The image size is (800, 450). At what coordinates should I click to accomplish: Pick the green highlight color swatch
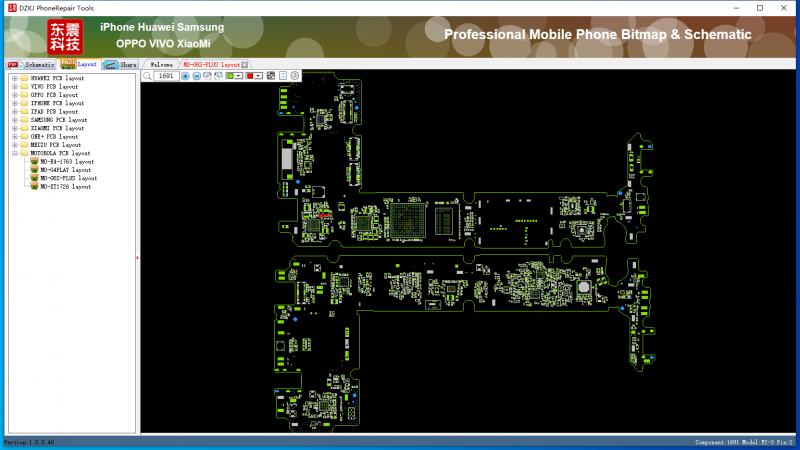[x=230, y=76]
